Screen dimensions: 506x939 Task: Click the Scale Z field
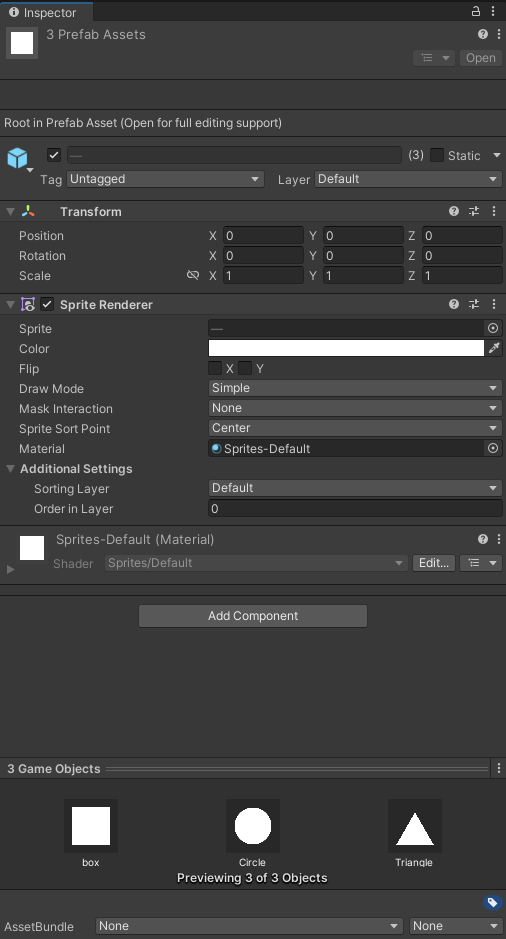(462, 275)
